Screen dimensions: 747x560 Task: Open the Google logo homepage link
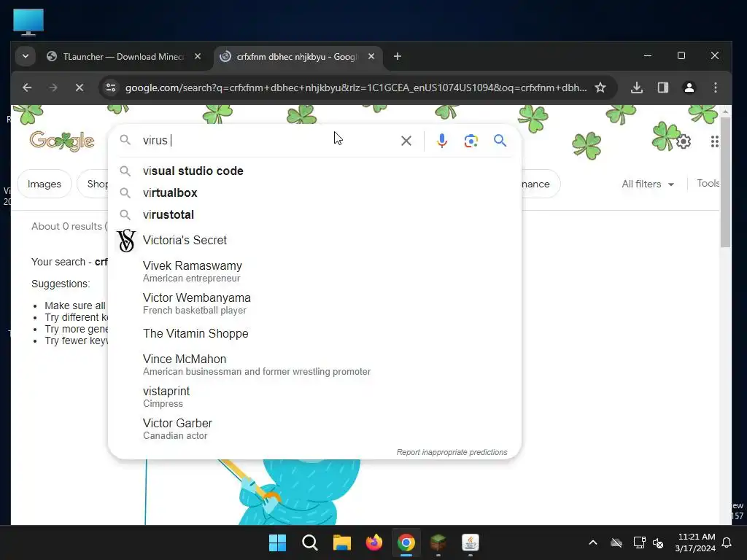click(62, 141)
